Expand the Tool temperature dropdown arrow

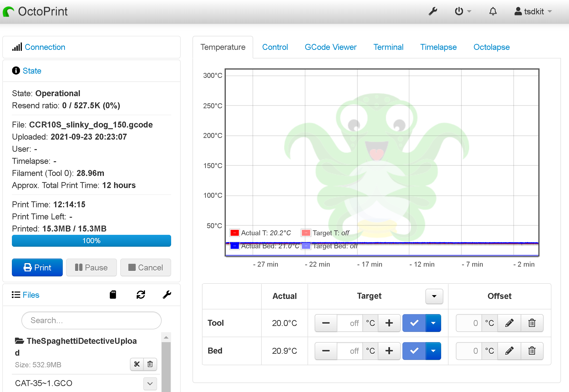pyautogui.click(x=433, y=322)
